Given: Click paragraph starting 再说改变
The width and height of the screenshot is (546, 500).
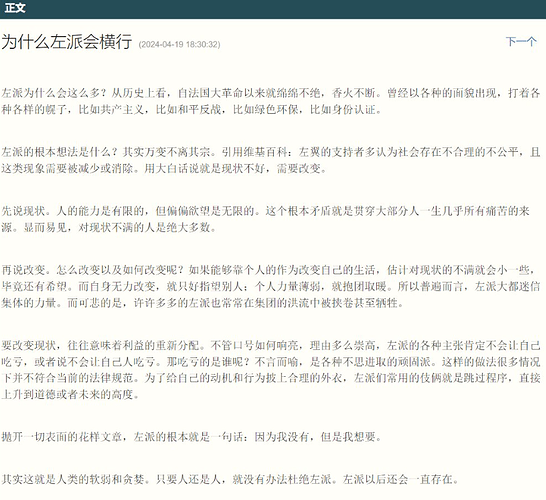Looking at the screenshot, I should [271, 286].
